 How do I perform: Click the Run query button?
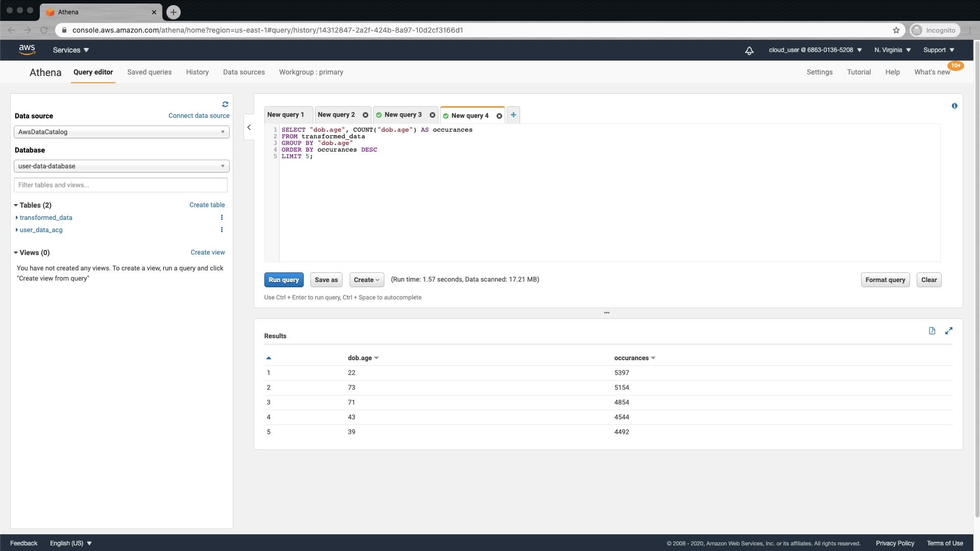pos(284,280)
